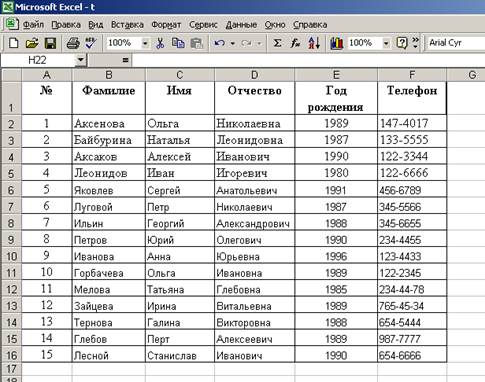Open the Сервис menu

[203, 25]
